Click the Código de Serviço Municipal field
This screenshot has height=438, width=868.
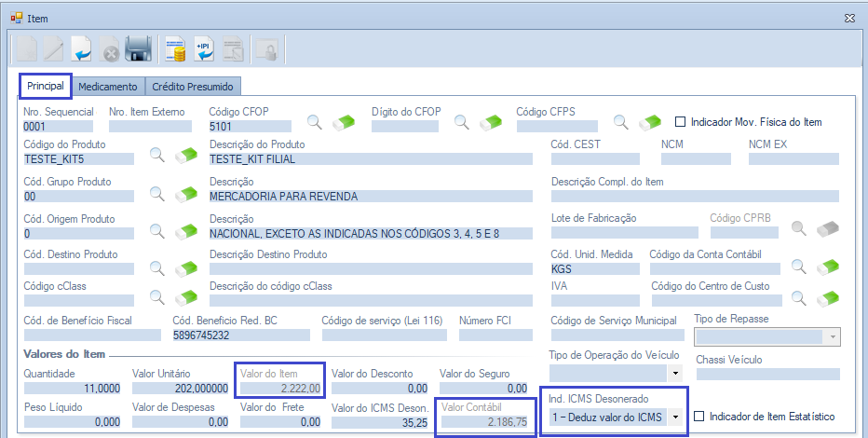617,335
